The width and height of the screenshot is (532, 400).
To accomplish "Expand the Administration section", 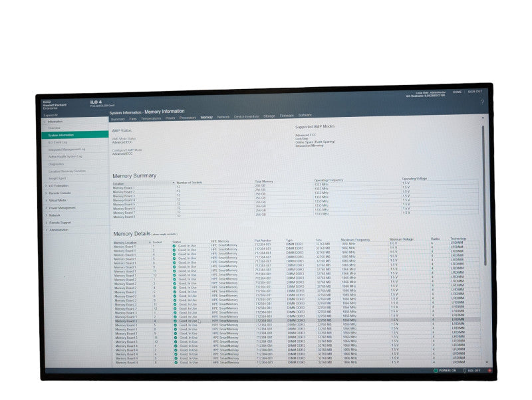I will (47, 230).
